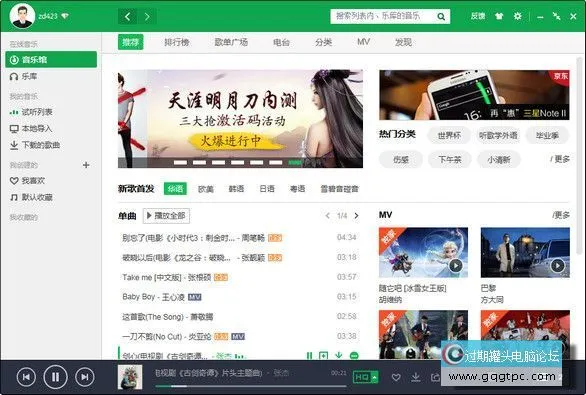
Task: Open the 音乐馆 sidebar item
Action: click(51, 59)
